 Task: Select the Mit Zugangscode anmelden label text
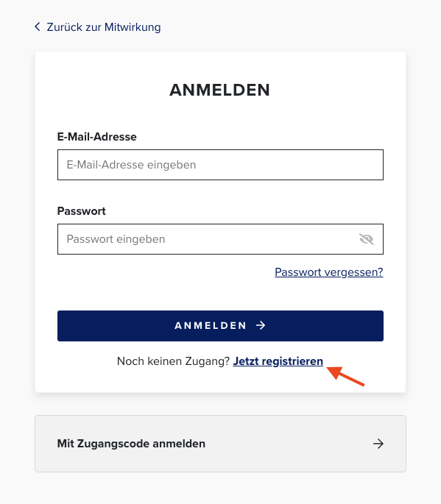131,444
